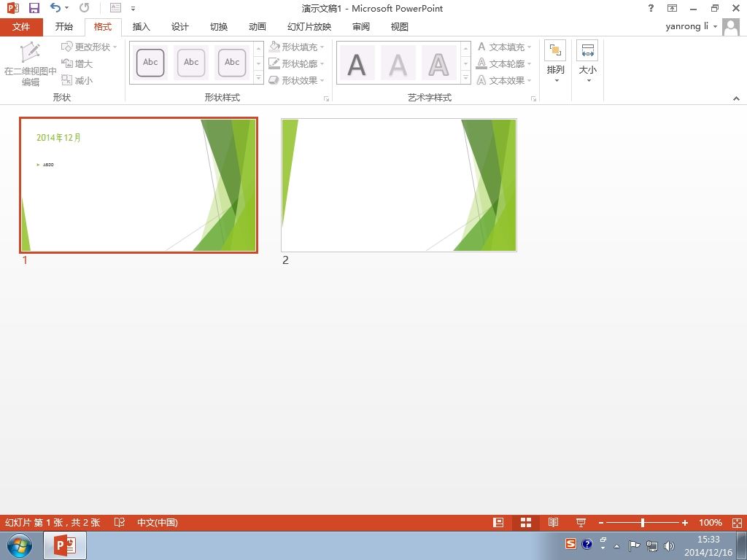The image size is (747, 560).
Task: Open Ribbon Display Options icon
Action: click(x=672, y=8)
